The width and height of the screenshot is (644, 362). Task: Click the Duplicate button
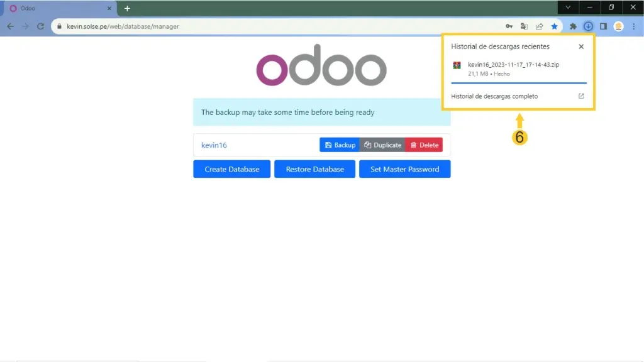point(382,145)
